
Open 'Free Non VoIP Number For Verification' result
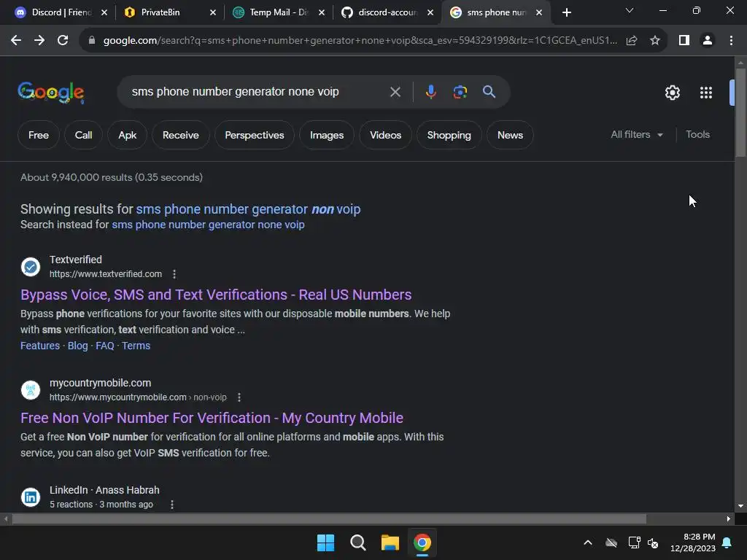[212, 418]
